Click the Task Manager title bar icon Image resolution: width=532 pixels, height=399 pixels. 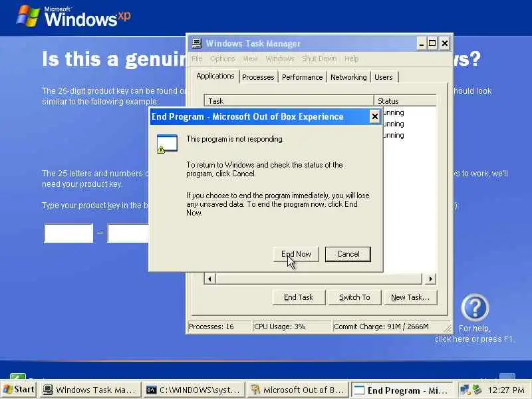click(196, 43)
